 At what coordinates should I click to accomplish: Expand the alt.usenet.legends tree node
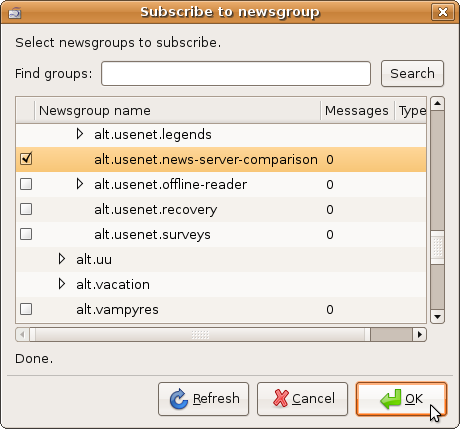80,134
